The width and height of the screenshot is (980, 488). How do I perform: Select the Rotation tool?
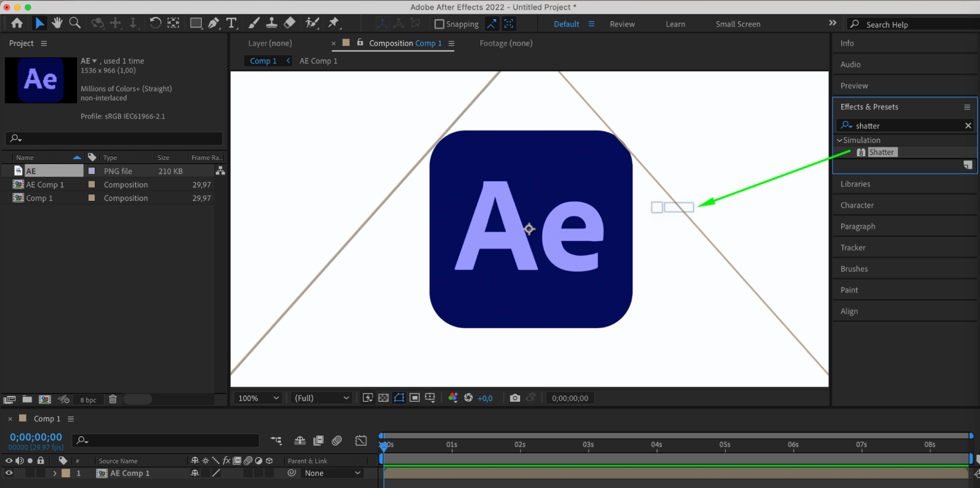[155, 23]
